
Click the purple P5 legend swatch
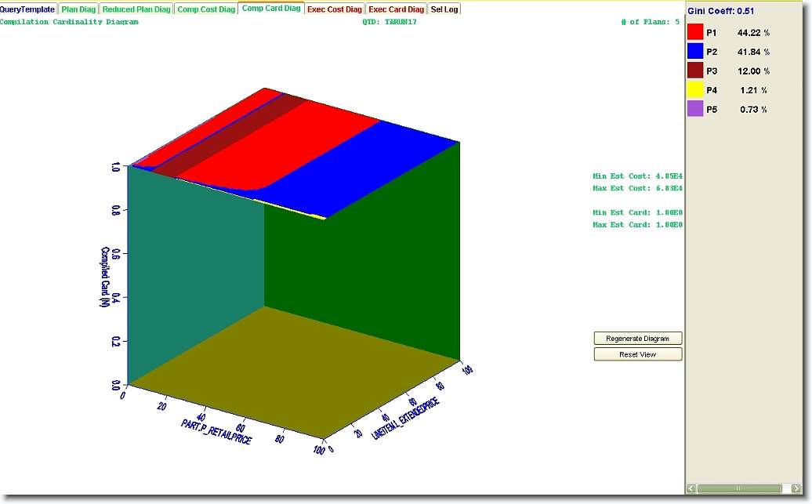click(695, 109)
